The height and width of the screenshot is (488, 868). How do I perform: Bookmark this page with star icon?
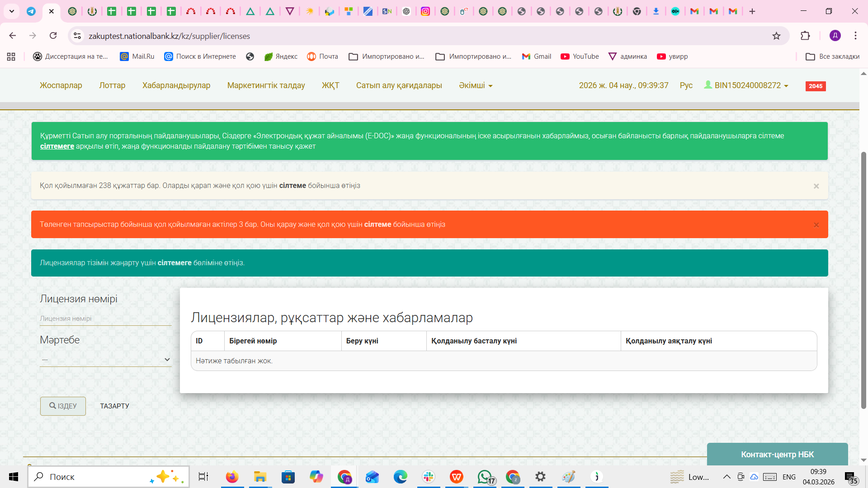[776, 36]
